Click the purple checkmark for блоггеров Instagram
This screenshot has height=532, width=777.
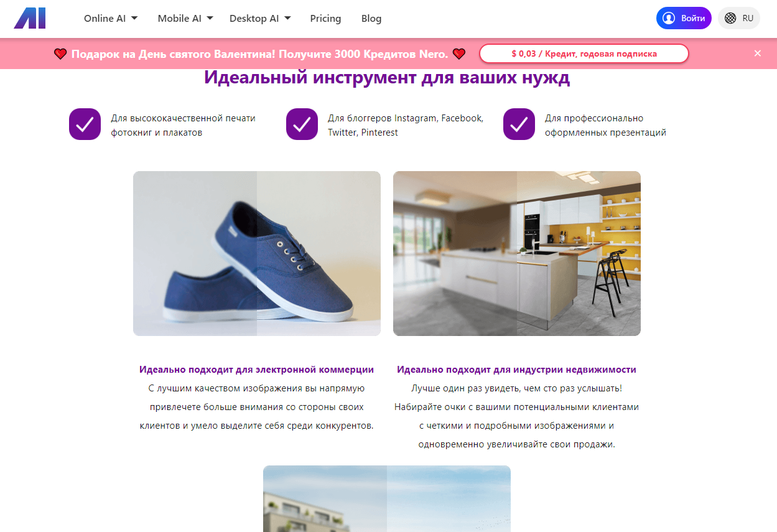pyautogui.click(x=302, y=124)
